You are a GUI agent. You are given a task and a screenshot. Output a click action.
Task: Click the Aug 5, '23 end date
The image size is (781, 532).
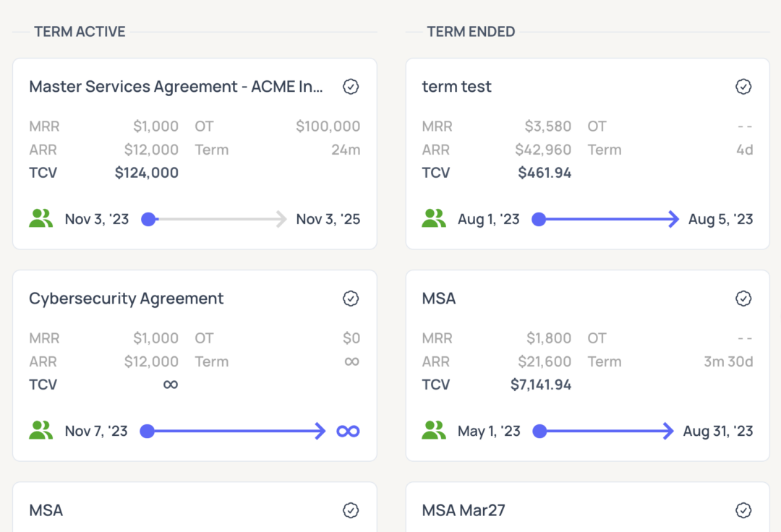pos(721,219)
